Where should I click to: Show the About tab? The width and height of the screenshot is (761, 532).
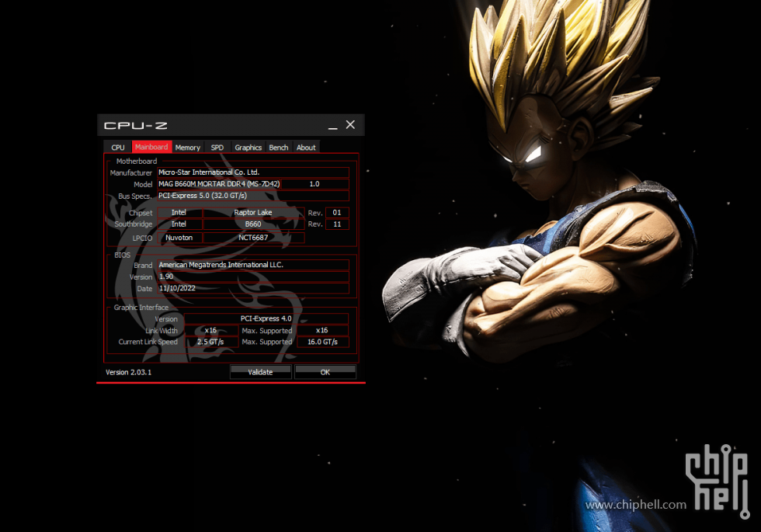click(x=306, y=147)
